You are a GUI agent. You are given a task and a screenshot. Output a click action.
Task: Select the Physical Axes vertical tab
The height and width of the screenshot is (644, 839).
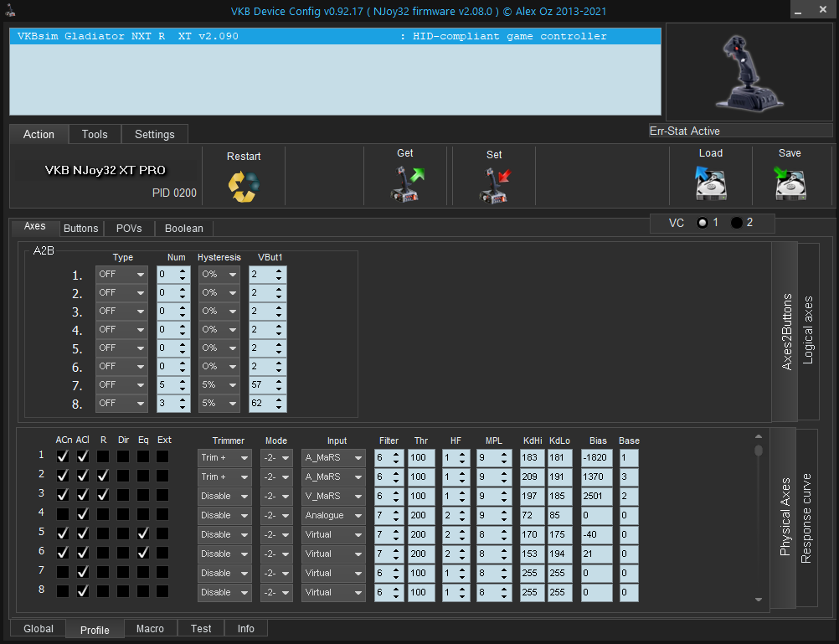tap(785, 518)
